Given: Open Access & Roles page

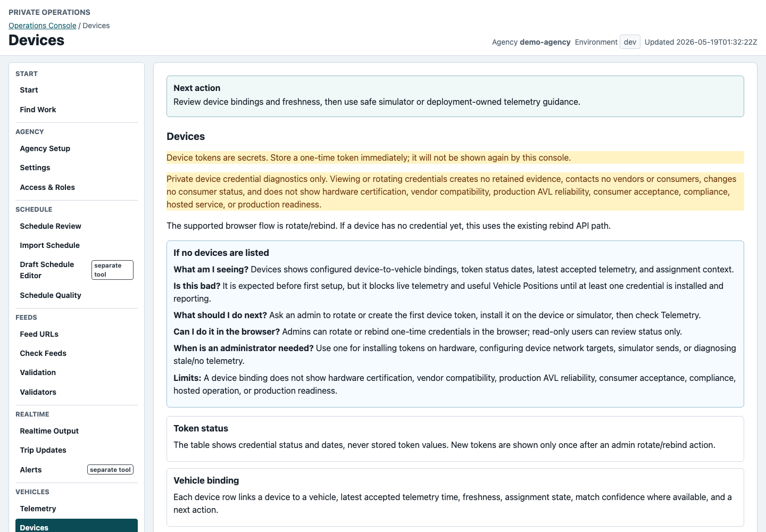Looking at the screenshot, I should click(77, 187).
